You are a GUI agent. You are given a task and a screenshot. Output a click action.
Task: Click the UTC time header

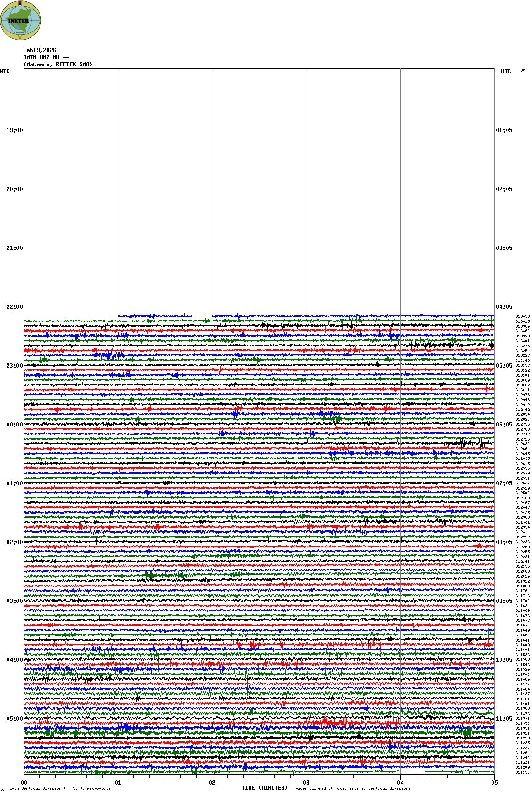tap(506, 72)
